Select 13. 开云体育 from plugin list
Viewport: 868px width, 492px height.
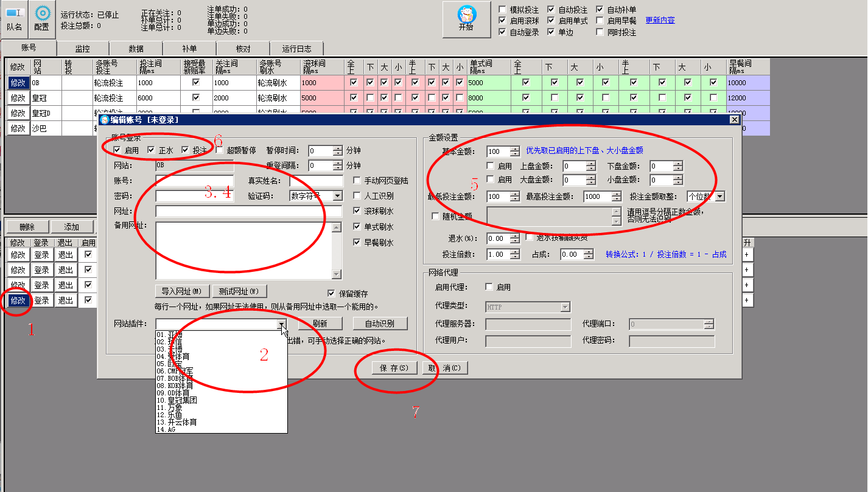221,422
